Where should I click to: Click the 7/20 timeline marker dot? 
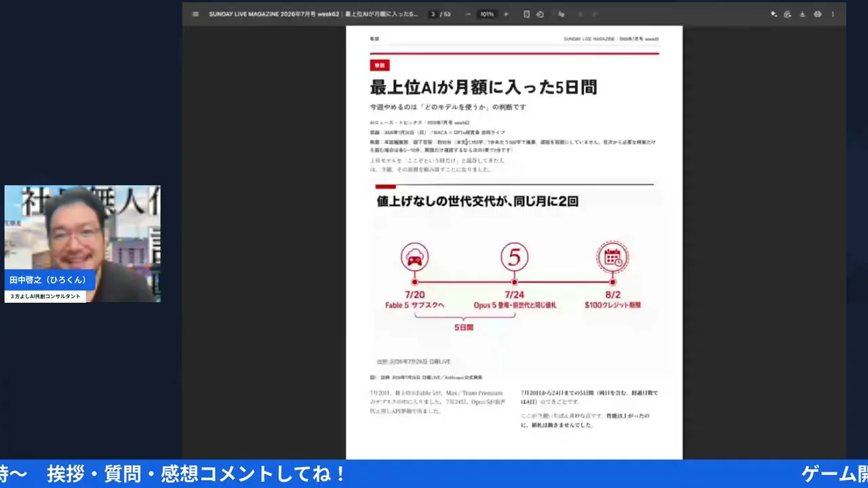point(414,282)
